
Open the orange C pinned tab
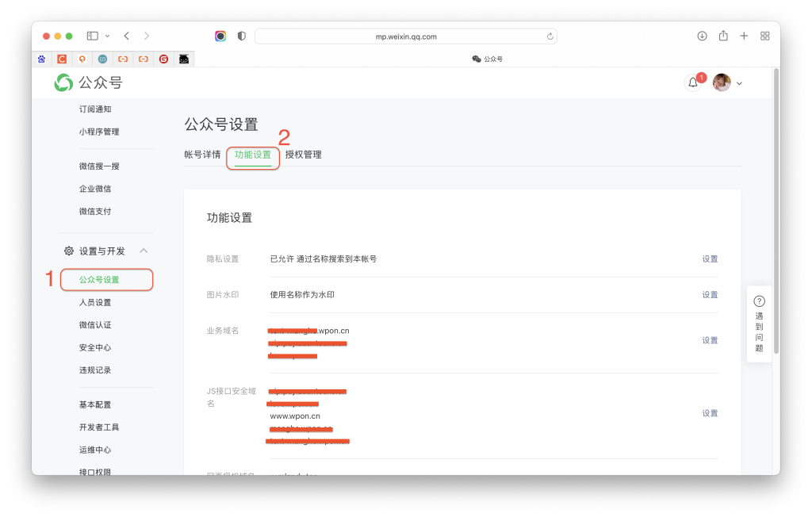click(x=62, y=59)
